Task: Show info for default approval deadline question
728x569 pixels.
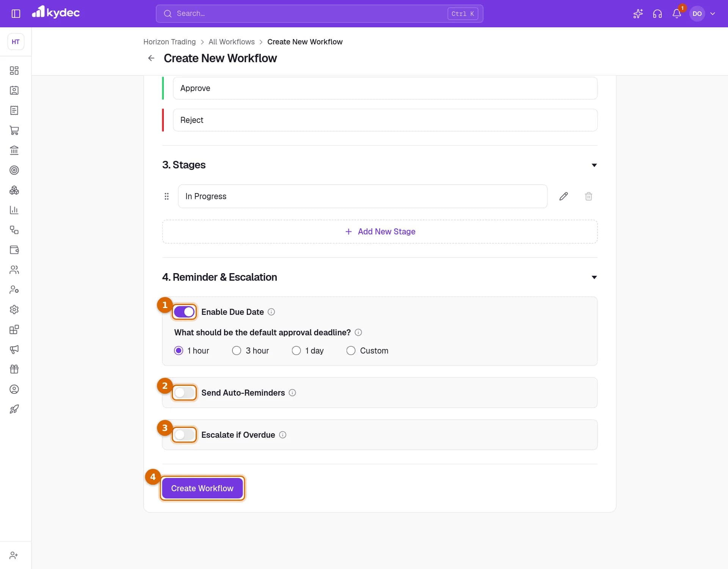Action: coord(358,332)
